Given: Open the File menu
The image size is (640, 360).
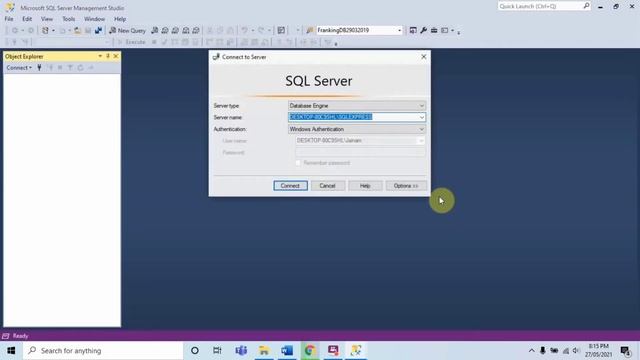Looking at the screenshot, I should [x=9, y=19].
